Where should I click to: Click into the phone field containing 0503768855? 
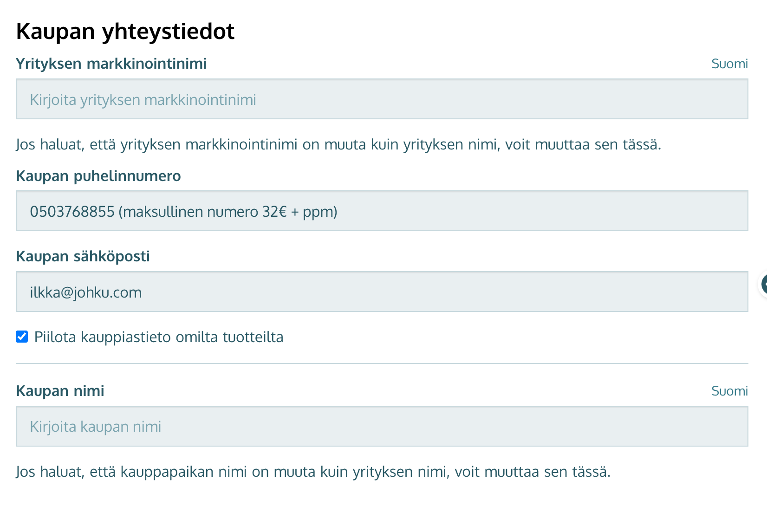click(382, 211)
